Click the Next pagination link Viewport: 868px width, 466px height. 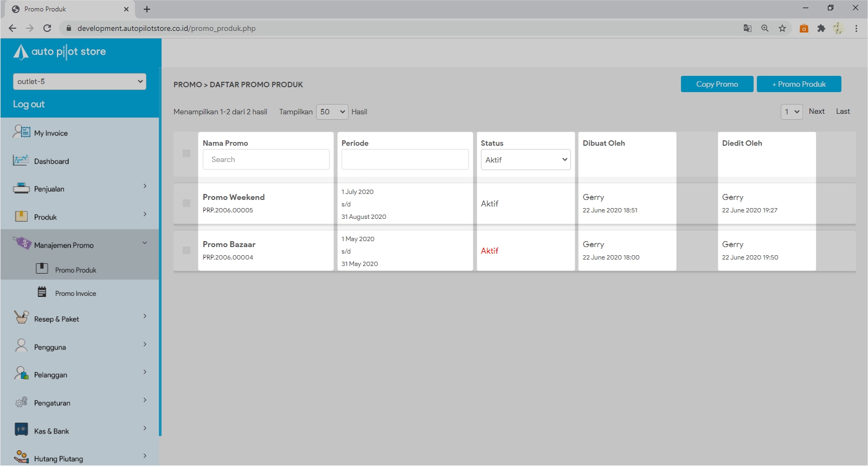tap(816, 111)
